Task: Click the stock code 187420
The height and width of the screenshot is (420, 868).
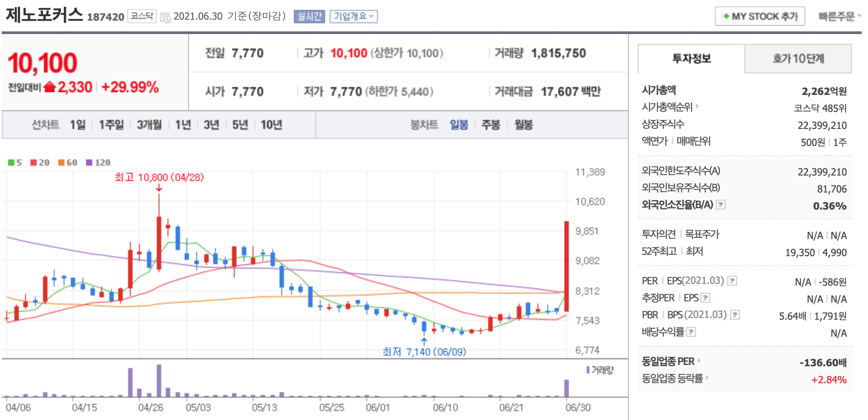Action: coord(105,17)
